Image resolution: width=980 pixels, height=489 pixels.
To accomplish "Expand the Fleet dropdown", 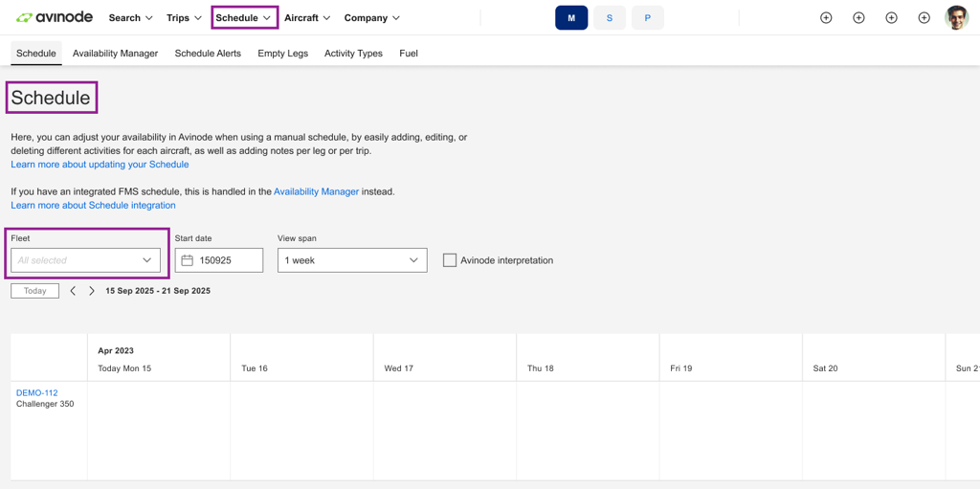I will (85, 260).
